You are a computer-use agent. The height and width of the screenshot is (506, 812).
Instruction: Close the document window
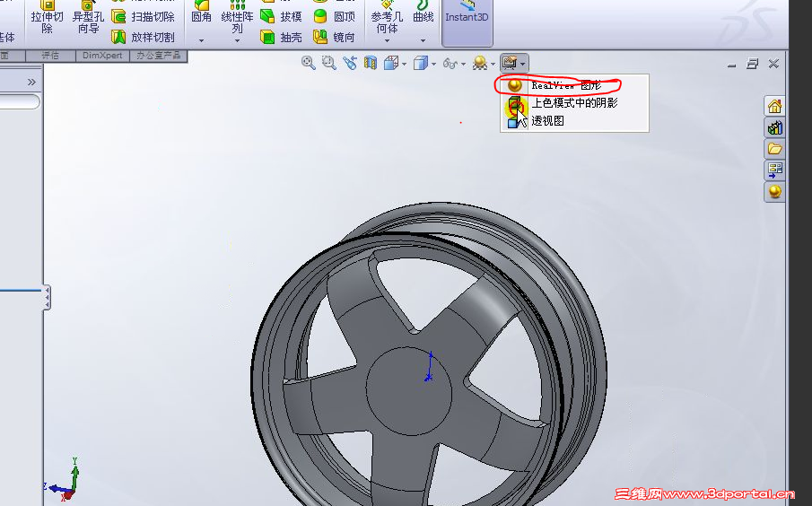(x=773, y=63)
